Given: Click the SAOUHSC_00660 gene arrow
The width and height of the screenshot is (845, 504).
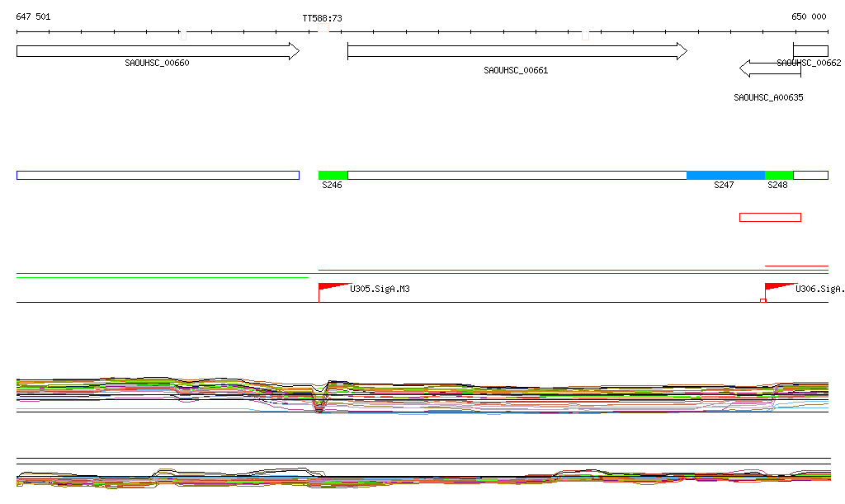Looking at the screenshot, I should coord(157,51).
